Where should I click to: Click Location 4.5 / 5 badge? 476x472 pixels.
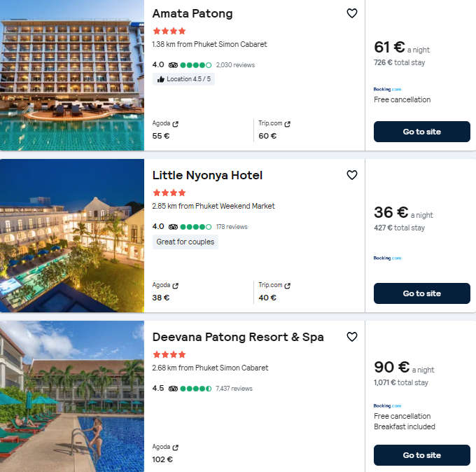pos(183,79)
